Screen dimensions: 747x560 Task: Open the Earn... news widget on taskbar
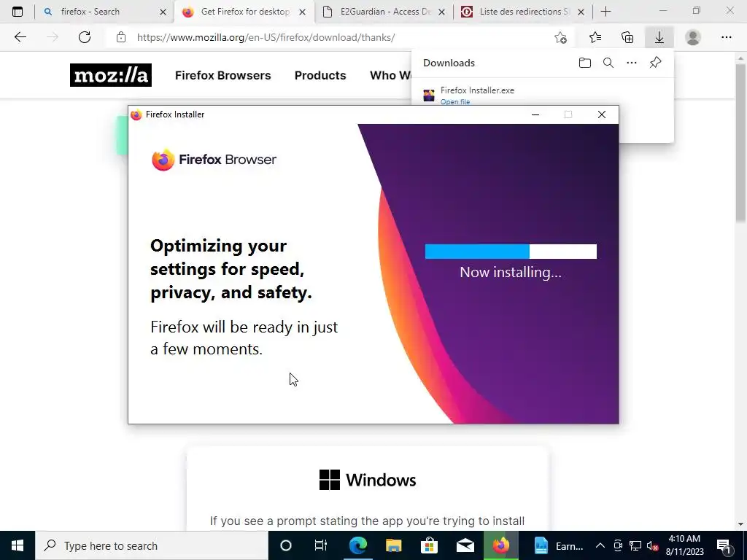click(x=559, y=545)
